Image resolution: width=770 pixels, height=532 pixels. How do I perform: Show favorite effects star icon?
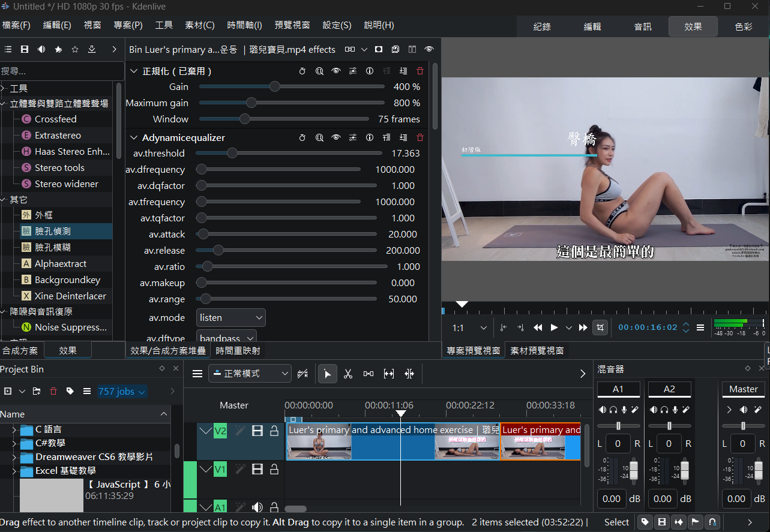[75, 49]
